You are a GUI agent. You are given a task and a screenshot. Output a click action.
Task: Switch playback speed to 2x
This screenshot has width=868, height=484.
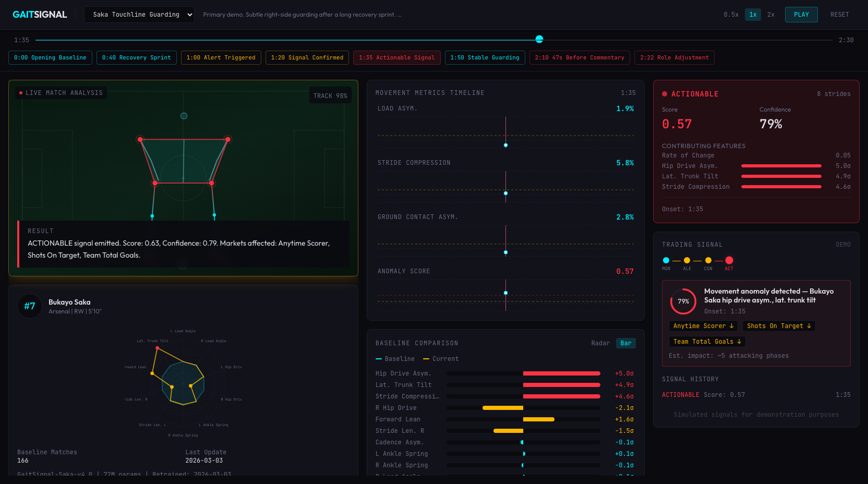pyautogui.click(x=770, y=15)
